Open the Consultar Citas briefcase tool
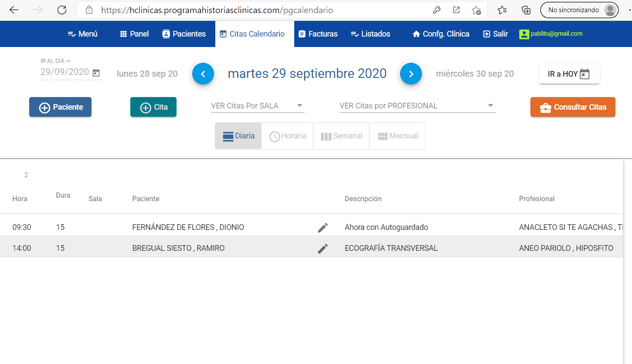Screen dimensions: 632x364 (572, 107)
